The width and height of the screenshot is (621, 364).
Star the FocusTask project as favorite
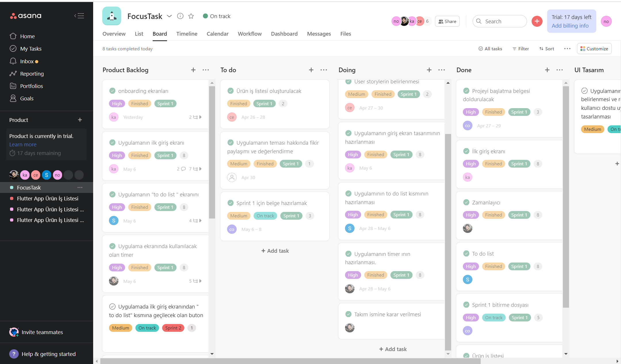point(191,16)
